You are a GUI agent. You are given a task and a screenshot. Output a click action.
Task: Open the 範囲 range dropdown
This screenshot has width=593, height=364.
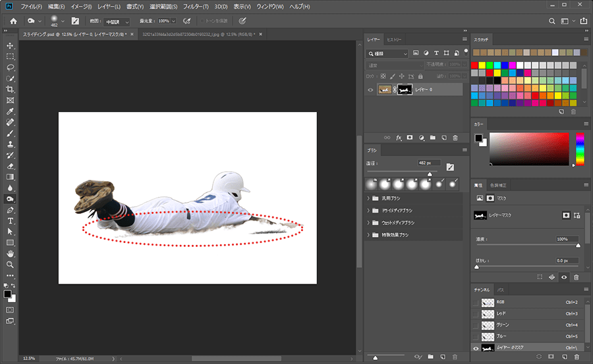pos(117,22)
